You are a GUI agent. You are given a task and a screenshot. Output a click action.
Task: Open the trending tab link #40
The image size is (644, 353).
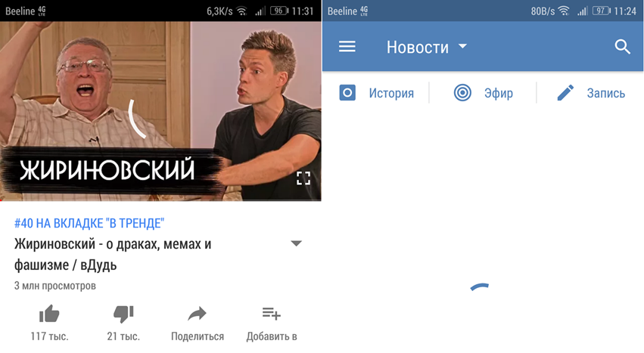[x=89, y=223]
